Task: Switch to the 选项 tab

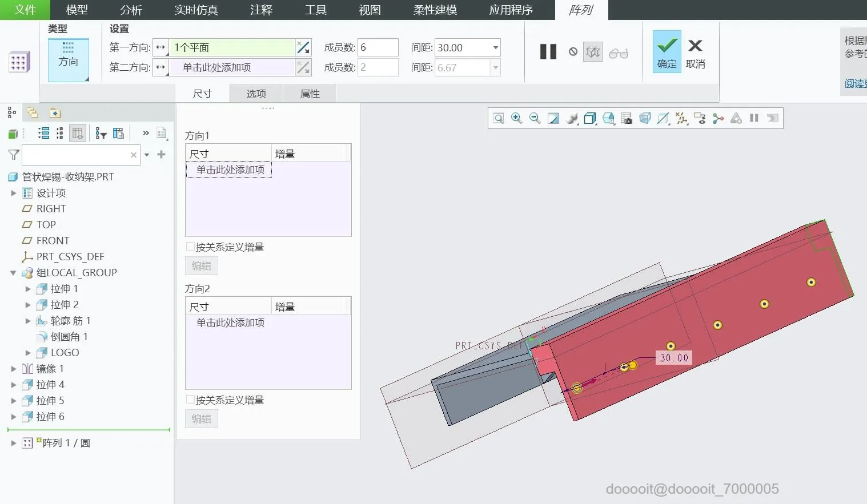Action: tap(256, 94)
